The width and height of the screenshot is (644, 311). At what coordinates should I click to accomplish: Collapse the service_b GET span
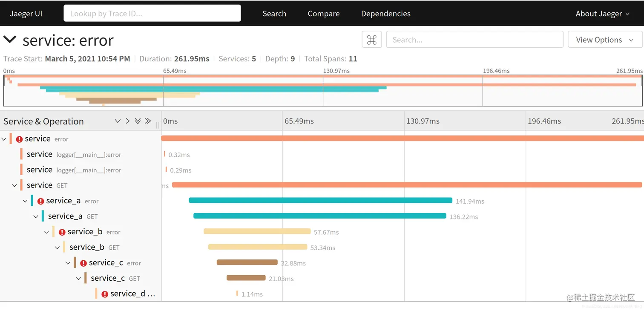coord(57,248)
